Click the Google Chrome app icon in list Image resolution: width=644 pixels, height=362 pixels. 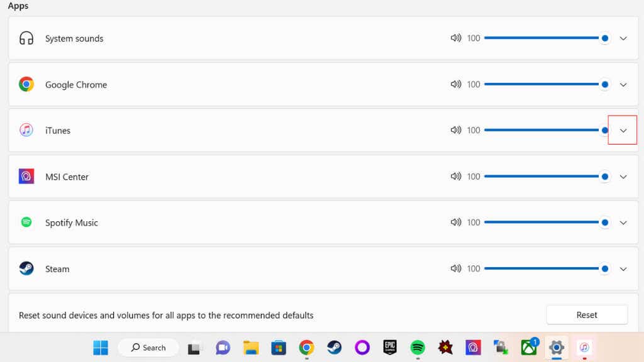(26, 84)
